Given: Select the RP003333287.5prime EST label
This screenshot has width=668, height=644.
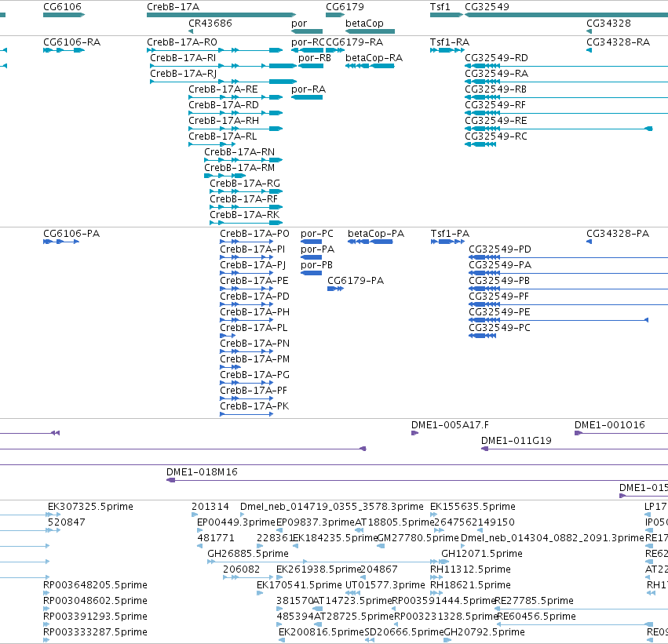Looking at the screenshot, I should pos(95,632).
